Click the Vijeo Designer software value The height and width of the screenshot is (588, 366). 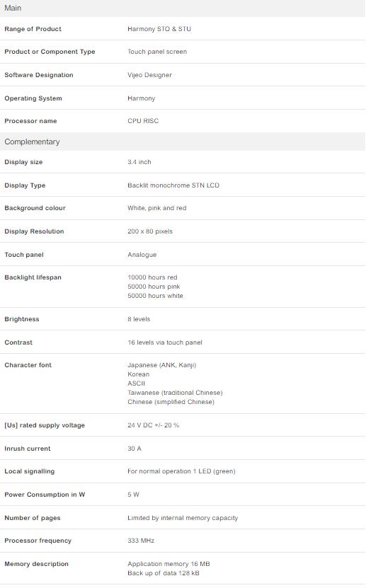[149, 75]
